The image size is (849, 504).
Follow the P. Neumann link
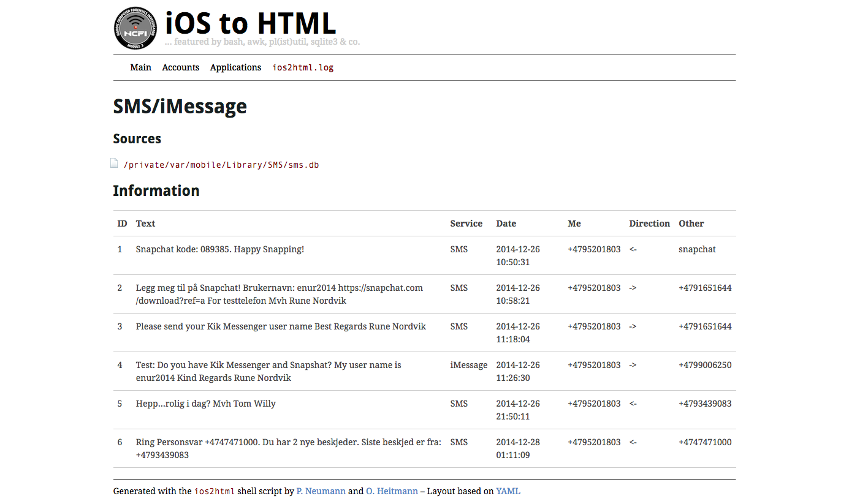coord(321,491)
